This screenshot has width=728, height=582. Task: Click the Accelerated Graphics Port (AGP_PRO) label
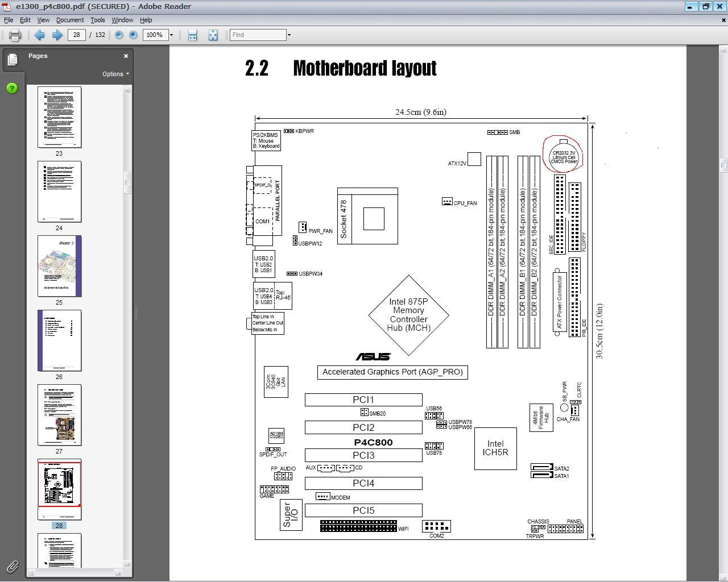point(392,372)
